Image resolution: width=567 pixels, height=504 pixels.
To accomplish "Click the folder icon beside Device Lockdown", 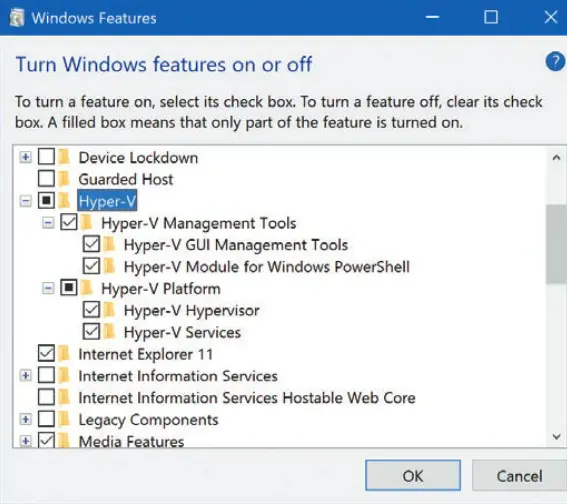I will pyautogui.click(x=64, y=157).
